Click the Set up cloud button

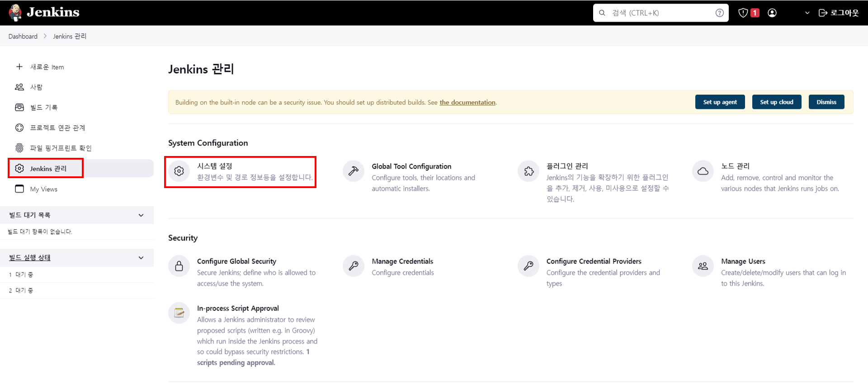[777, 102]
